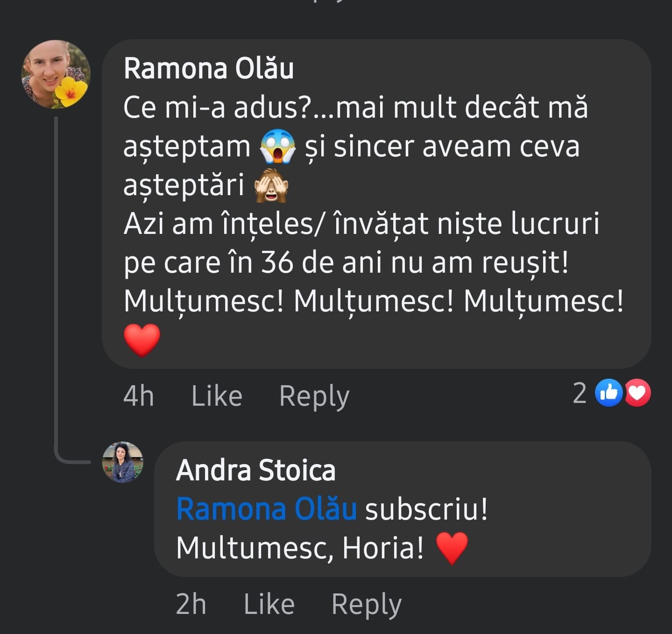
Task: Click the heart reaction icon
Action: tap(638, 393)
